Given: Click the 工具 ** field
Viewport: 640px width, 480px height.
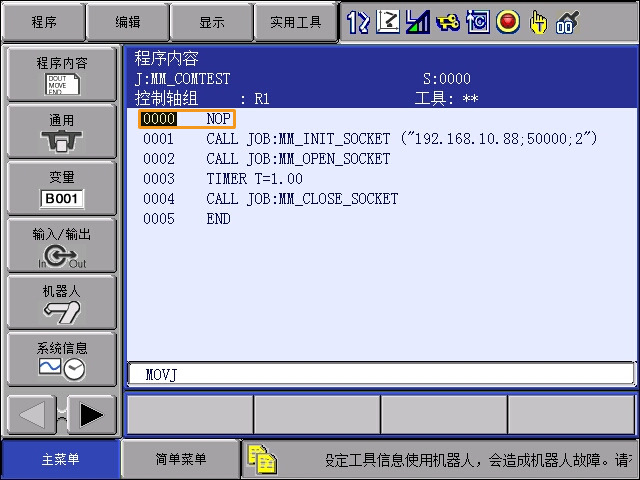Looking at the screenshot, I should point(447,98).
